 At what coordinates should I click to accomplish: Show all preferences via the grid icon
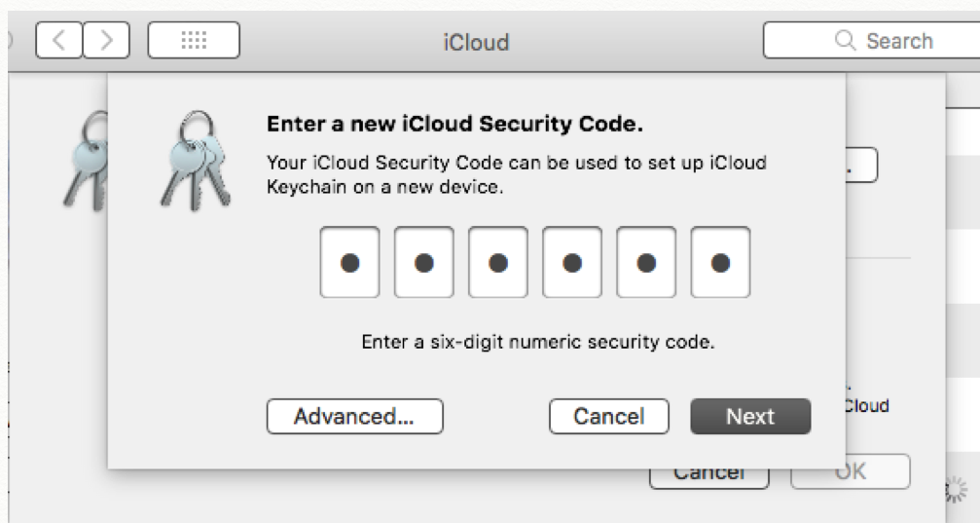point(194,41)
